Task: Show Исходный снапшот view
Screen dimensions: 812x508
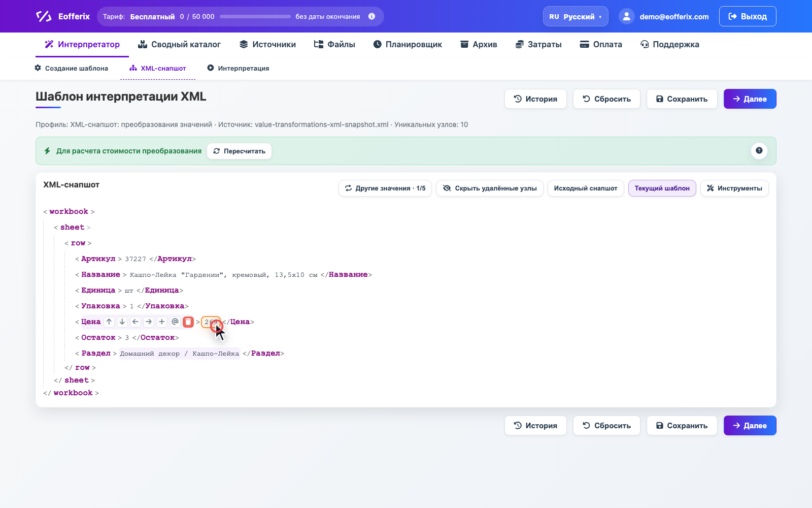Action: (586, 188)
